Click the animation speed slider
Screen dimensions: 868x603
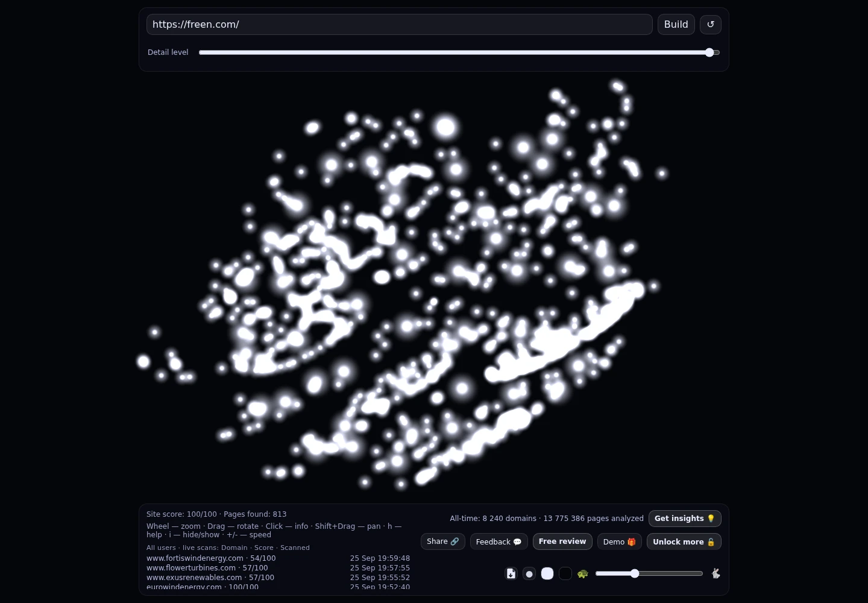coord(649,573)
